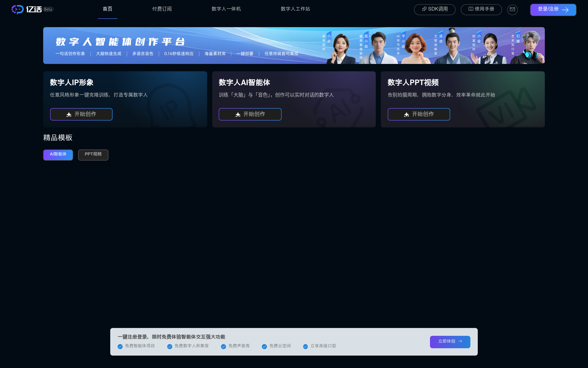
Task: Click the 立即体验 button
Action: [450, 342]
